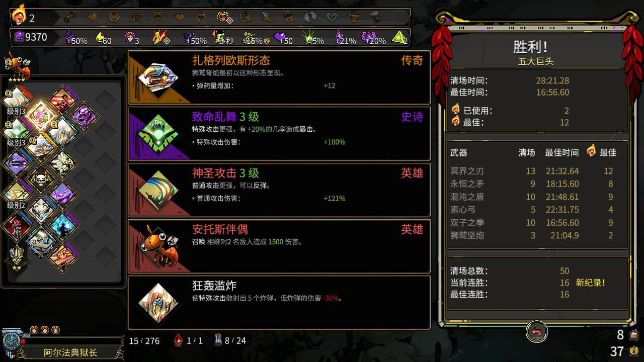Click the purple darkness gem 9370 icon
Screen dimensions: 644x362
pos(19,36)
